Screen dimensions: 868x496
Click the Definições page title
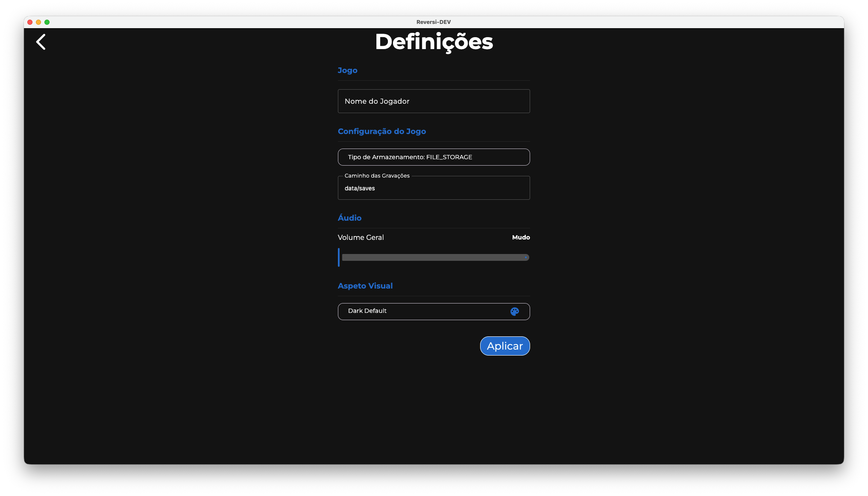click(x=434, y=42)
